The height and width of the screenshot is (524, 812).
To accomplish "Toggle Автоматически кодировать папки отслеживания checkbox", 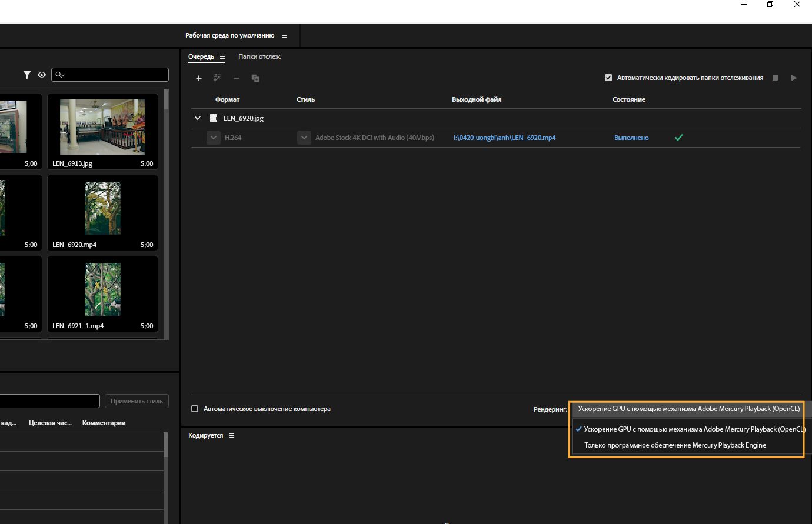I will (x=608, y=78).
